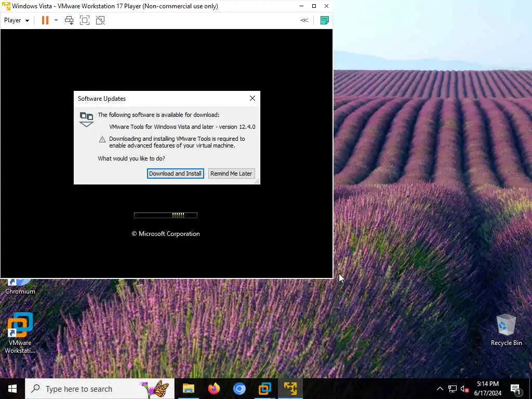The width and height of the screenshot is (532, 399).
Task: Collapse the toolbar device chevrons
Action: click(304, 20)
